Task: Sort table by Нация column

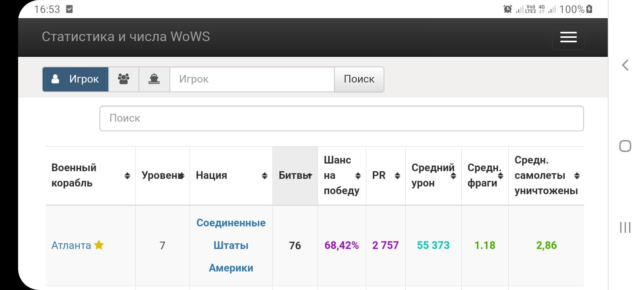Action: 231,176
